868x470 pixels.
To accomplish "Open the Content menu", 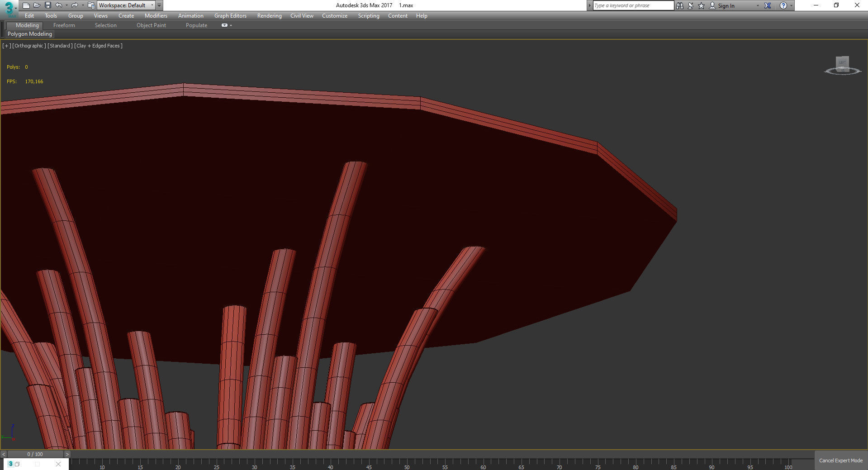I will 398,16.
